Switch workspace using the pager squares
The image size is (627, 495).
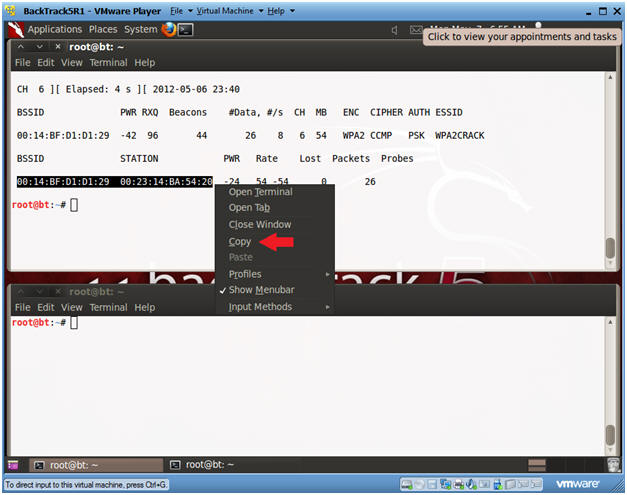tap(537, 465)
